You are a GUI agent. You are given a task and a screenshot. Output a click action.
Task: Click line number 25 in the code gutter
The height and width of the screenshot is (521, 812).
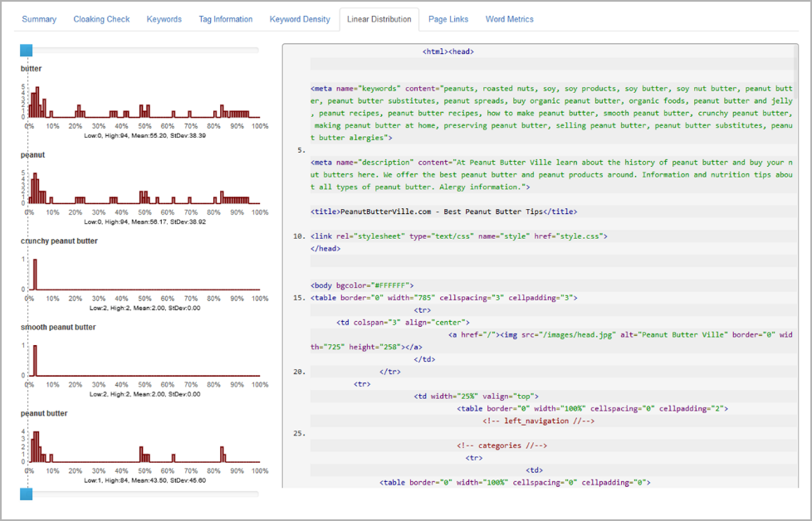tap(300, 433)
